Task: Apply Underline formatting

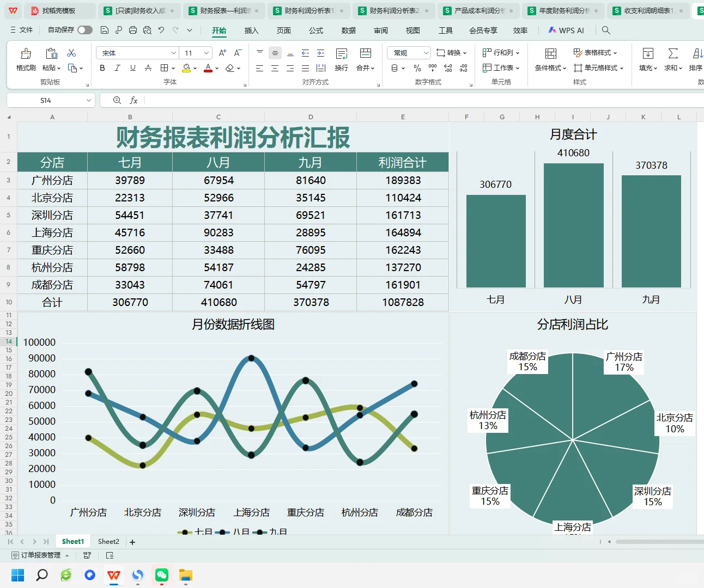Action: pyautogui.click(x=132, y=68)
